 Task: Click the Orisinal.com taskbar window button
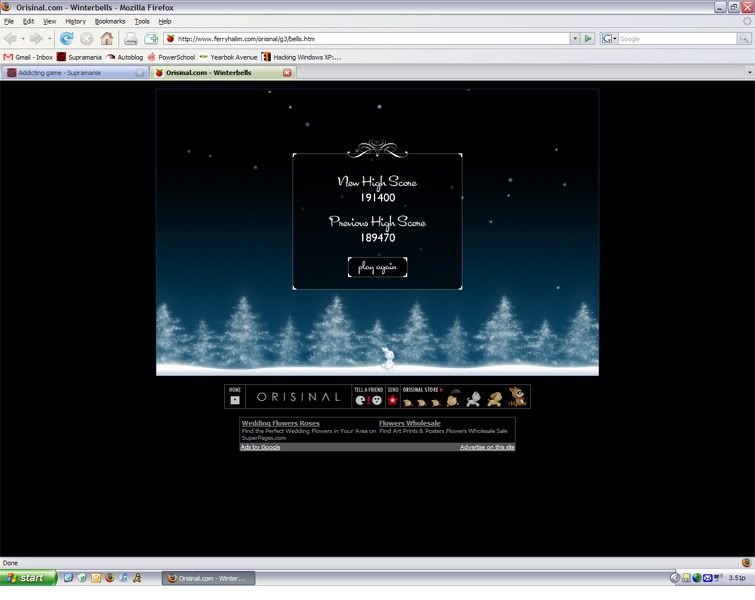[x=208, y=578]
